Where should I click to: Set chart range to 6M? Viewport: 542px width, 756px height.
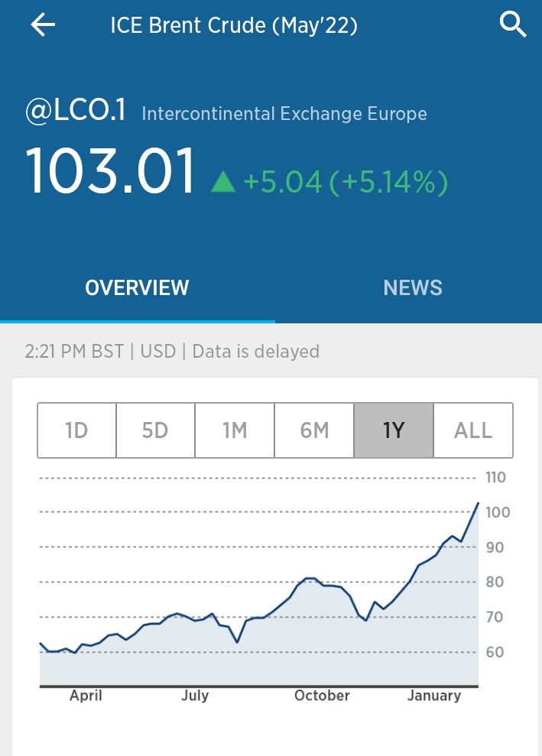pos(314,430)
